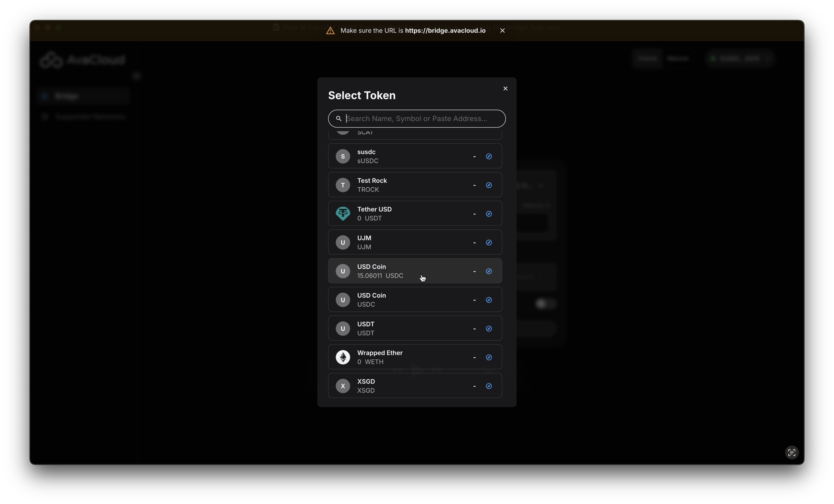Click explorer icon next to Tether USD
834x504 pixels.
pos(489,214)
